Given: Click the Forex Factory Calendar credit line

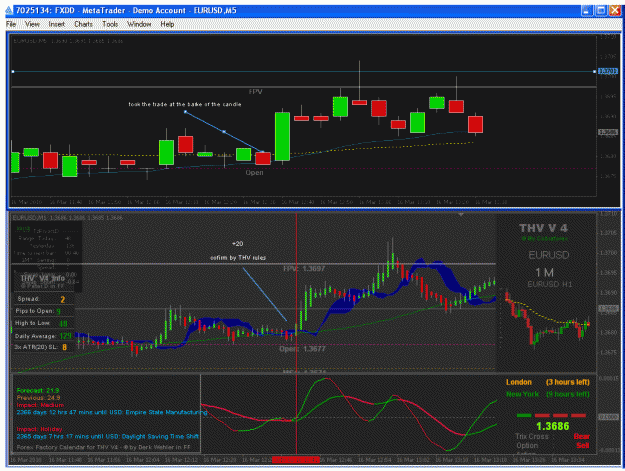Looking at the screenshot, I should tap(103, 447).
